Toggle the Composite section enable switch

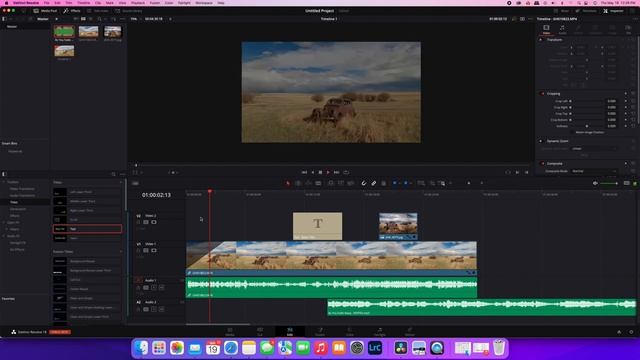543,163
